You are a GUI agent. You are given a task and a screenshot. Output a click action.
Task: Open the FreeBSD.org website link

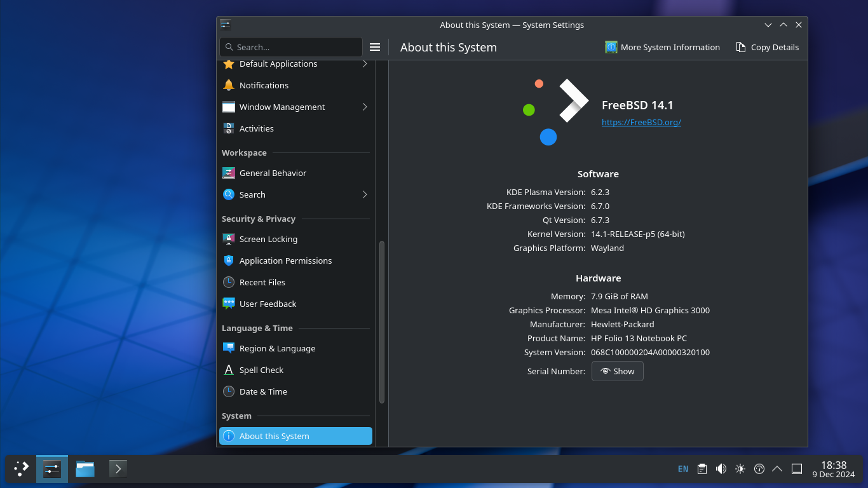tap(641, 122)
